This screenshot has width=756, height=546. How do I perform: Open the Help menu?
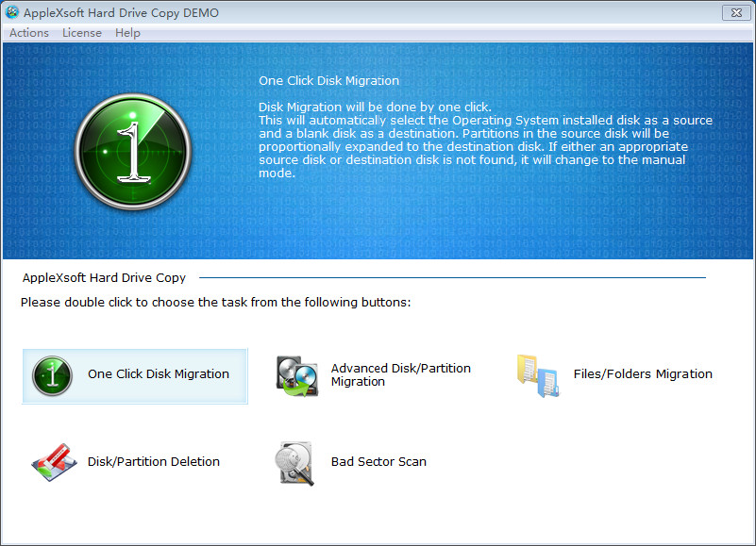pos(127,33)
